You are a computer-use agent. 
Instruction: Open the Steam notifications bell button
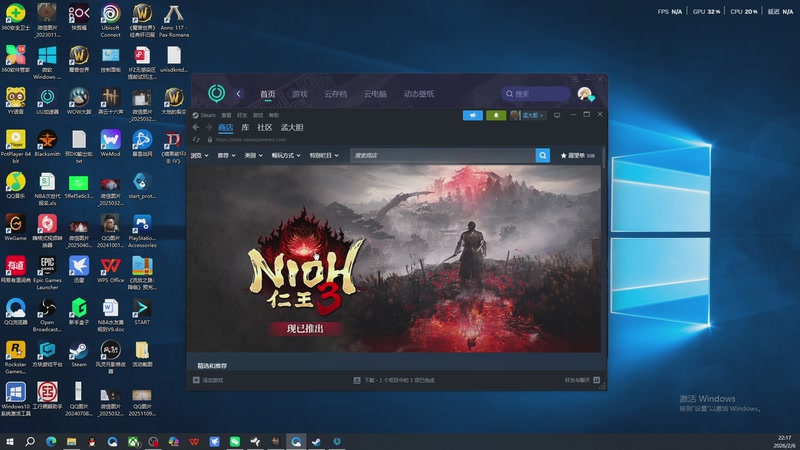496,115
